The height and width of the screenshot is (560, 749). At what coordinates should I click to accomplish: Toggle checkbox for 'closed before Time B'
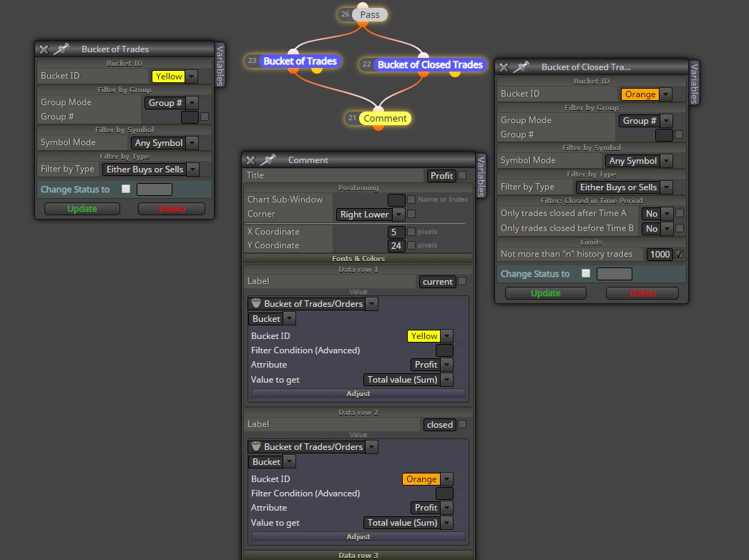pos(680,228)
